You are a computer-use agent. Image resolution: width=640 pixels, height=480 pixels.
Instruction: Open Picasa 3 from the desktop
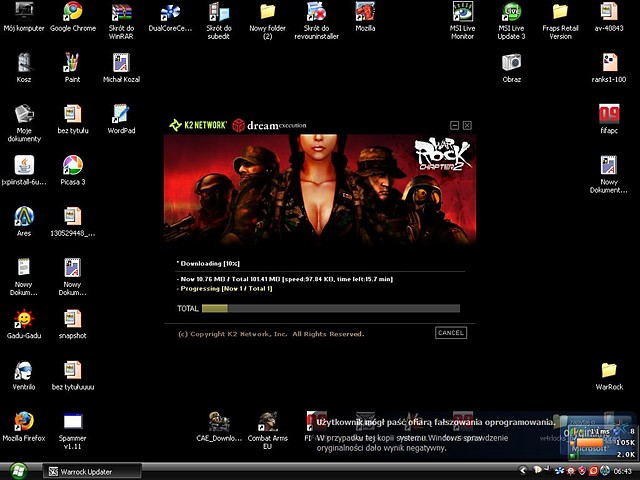(73, 171)
